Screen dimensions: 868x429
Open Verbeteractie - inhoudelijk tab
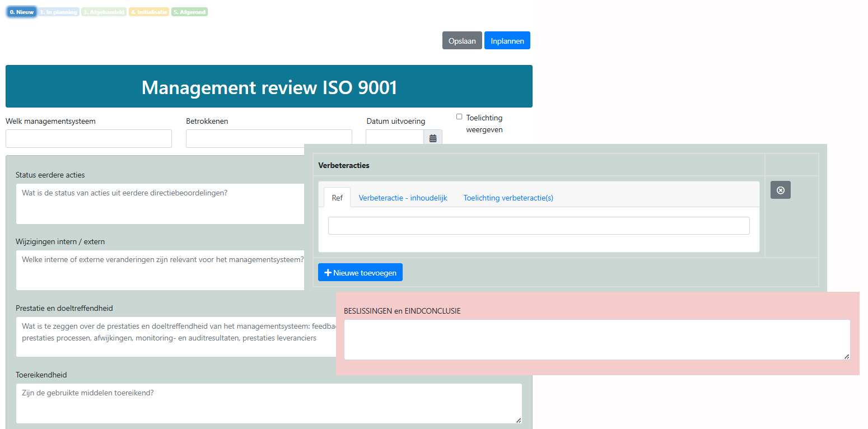(403, 198)
